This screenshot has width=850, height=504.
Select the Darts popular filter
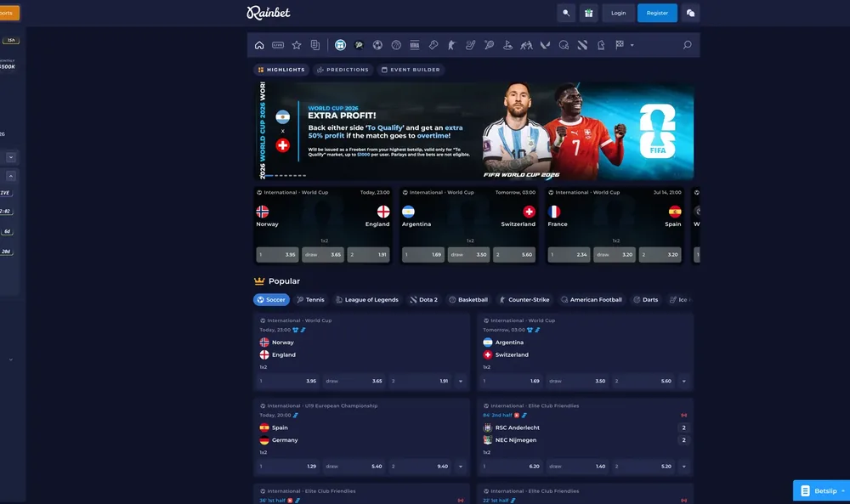[646, 300]
